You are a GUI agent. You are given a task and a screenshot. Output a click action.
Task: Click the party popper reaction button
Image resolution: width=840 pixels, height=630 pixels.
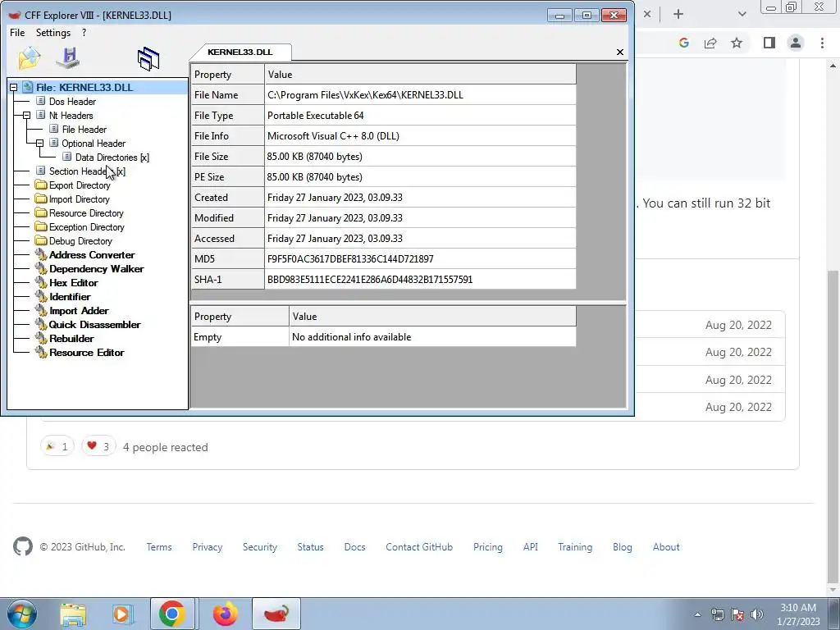click(57, 446)
